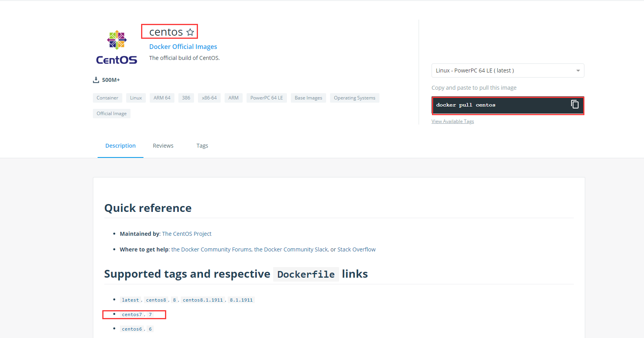The width and height of the screenshot is (644, 338).
Task: Select the Official Image tag
Action: coord(112,114)
